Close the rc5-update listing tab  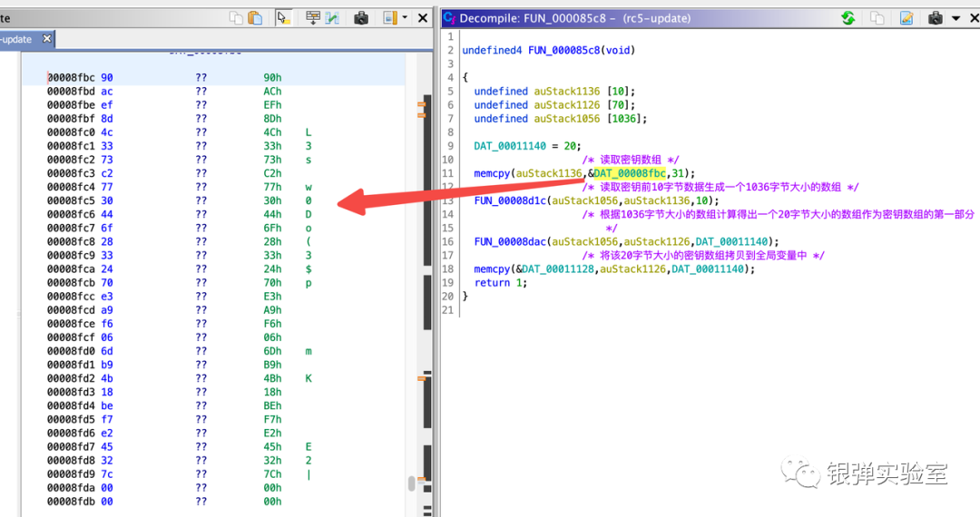47,39
